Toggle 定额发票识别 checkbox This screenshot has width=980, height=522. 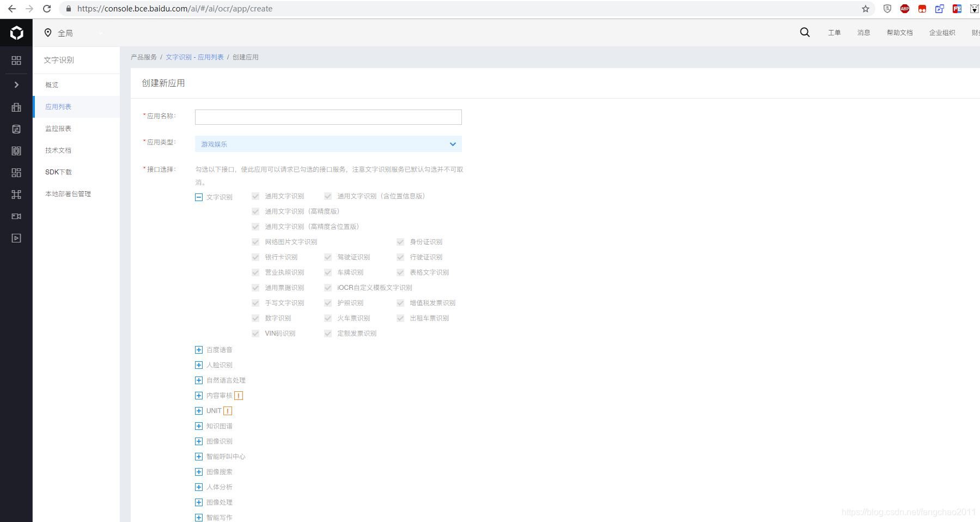328,333
